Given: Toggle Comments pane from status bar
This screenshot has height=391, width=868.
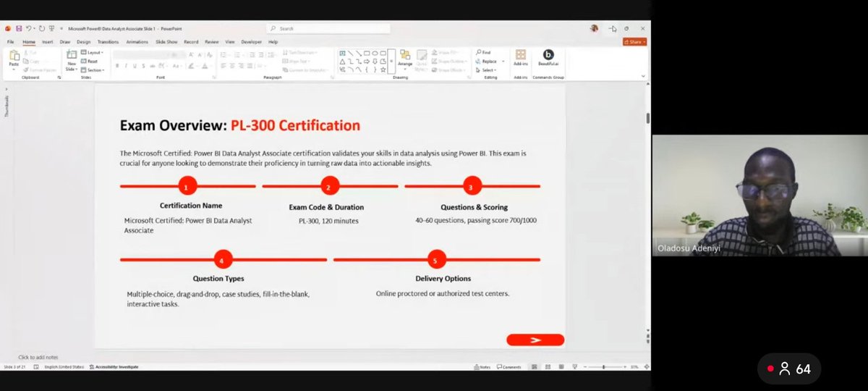Looking at the screenshot, I should 509,367.
